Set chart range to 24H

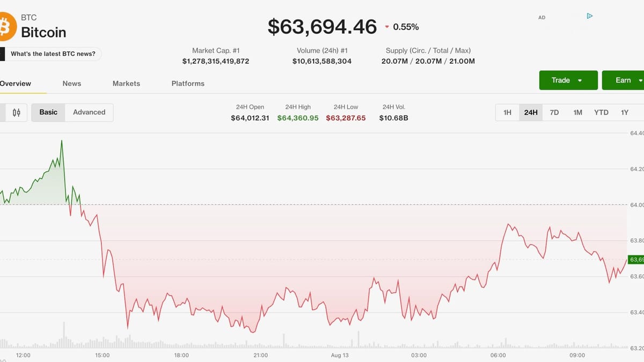(531, 113)
